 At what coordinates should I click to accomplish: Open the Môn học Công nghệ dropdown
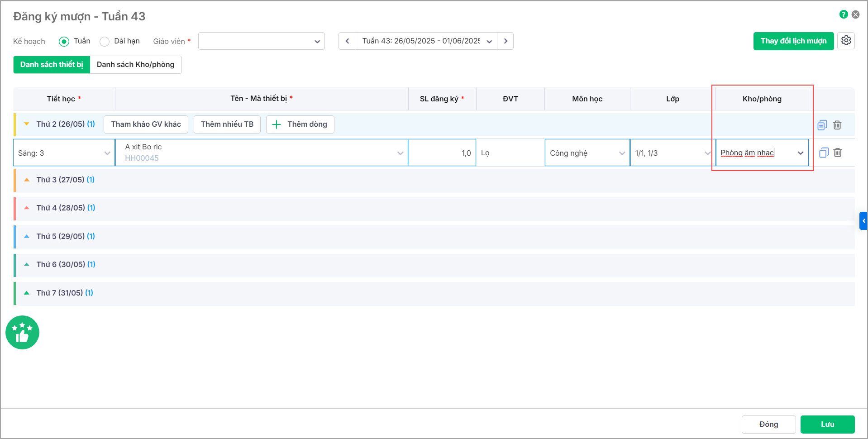587,153
